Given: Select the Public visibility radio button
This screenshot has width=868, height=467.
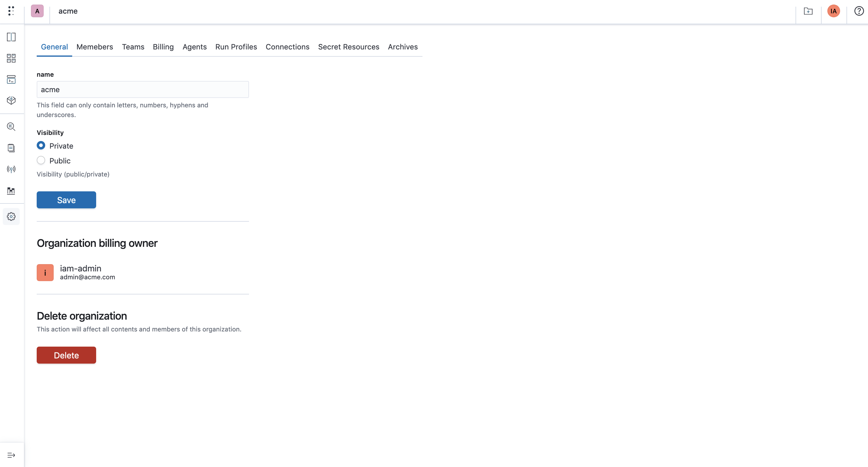Looking at the screenshot, I should [x=41, y=160].
